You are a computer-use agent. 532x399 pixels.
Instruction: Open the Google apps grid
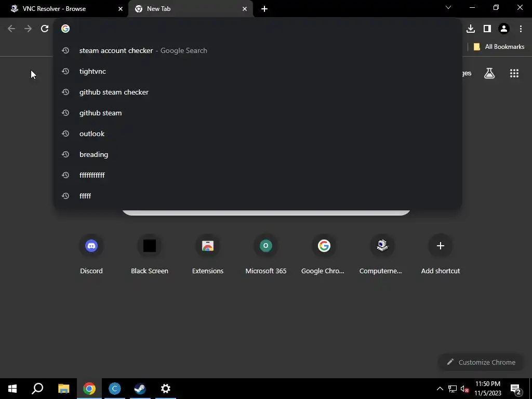(514, 73)
